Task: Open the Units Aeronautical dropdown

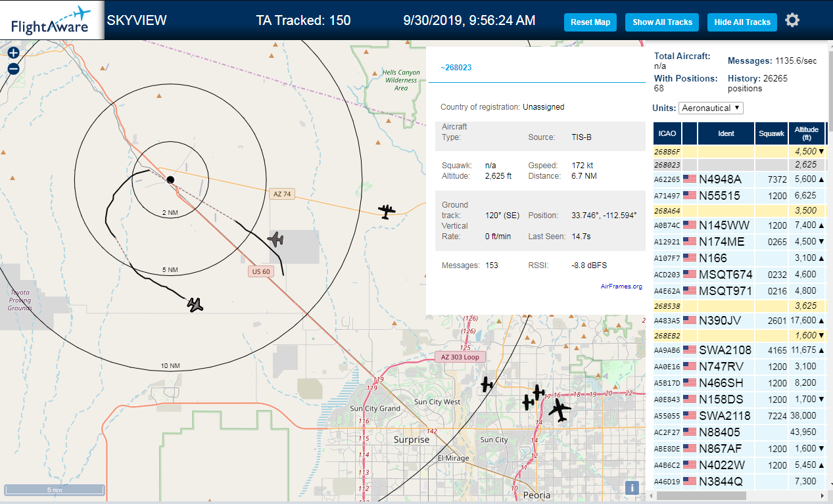Action: 711,108
